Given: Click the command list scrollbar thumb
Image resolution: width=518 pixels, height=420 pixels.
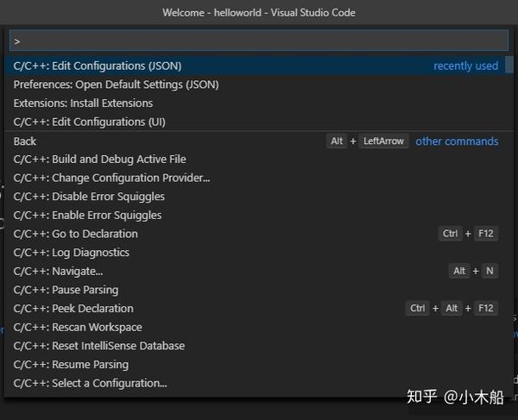Looking at the screenshot, I should 509,65.
